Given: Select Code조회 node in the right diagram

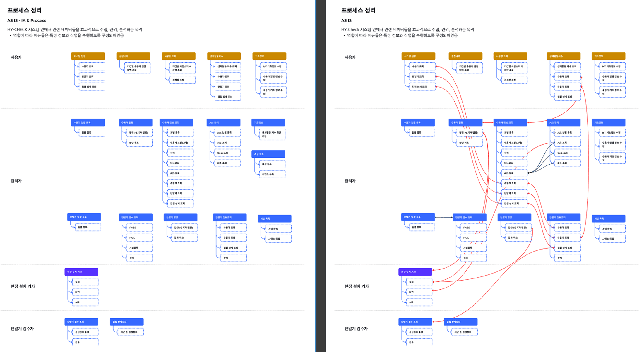Looking at the screenshot, I should coord(567,153).
